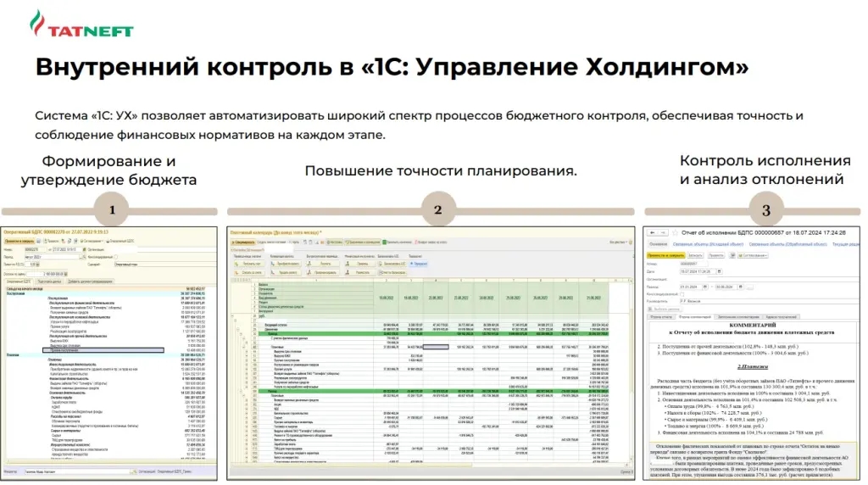Open Заполнение комментариев tab

[738, 317]
